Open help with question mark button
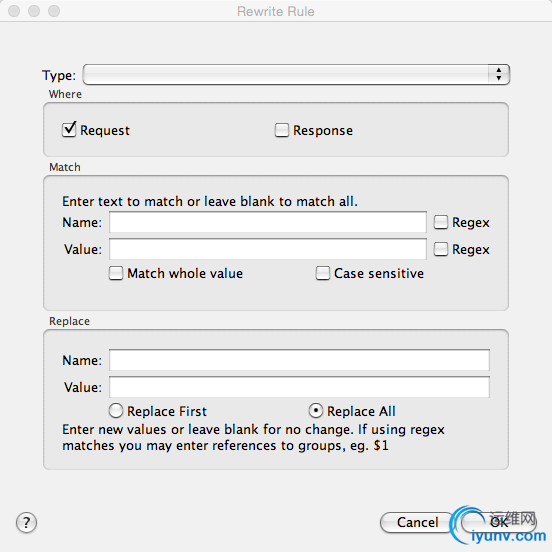Screen dimensions: 552x552 click(x=26, y=522)
